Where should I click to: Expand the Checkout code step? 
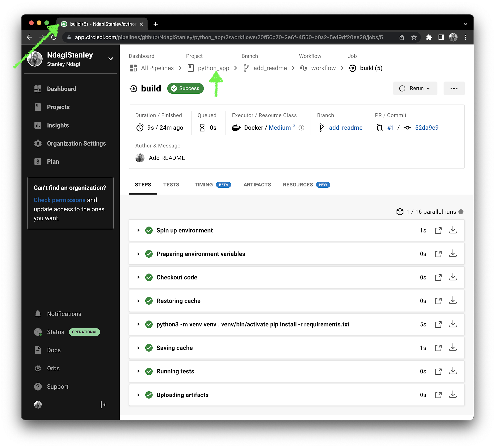138,277
